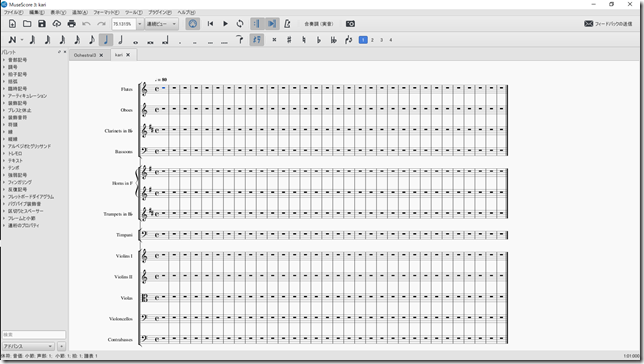The width and height of the screenshot is (644, 364).
Task: Apply natural accidental
Action: point(304,40)
